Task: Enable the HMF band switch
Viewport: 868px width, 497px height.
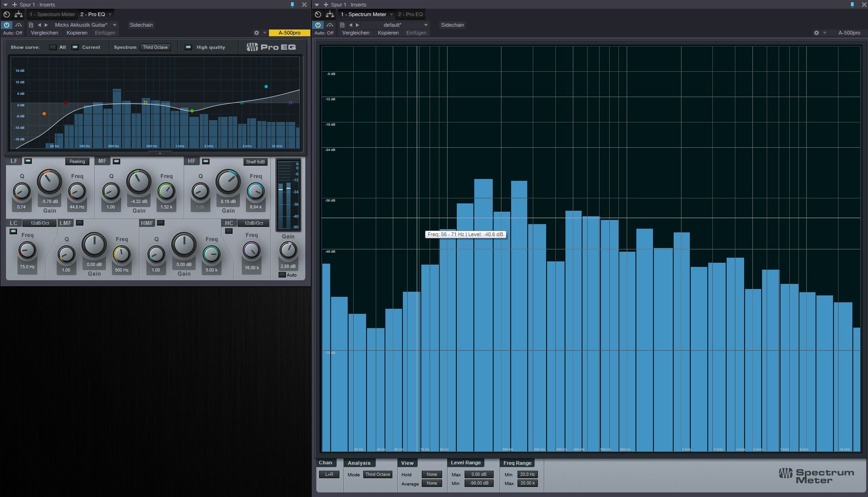Action: pos(161,223)
